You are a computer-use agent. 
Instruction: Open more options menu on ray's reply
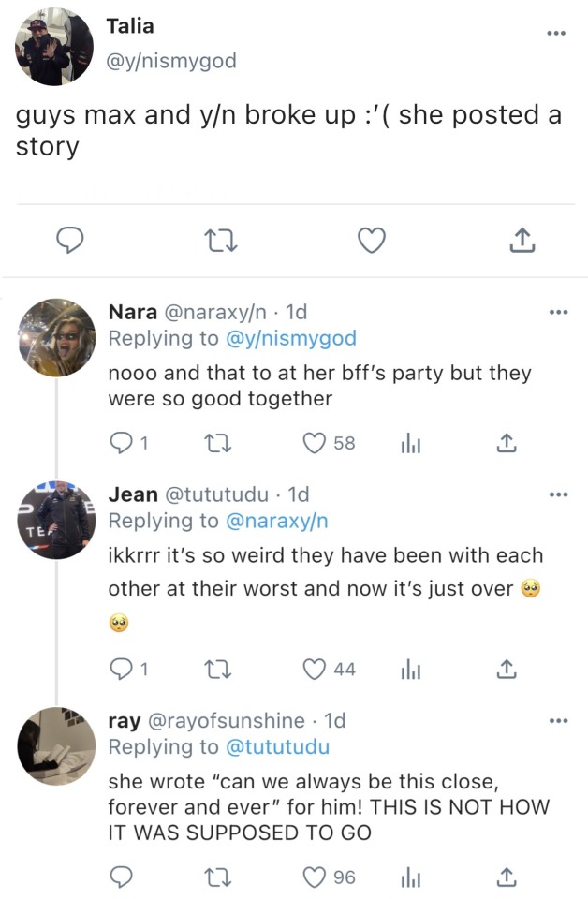tap(559, 721)
